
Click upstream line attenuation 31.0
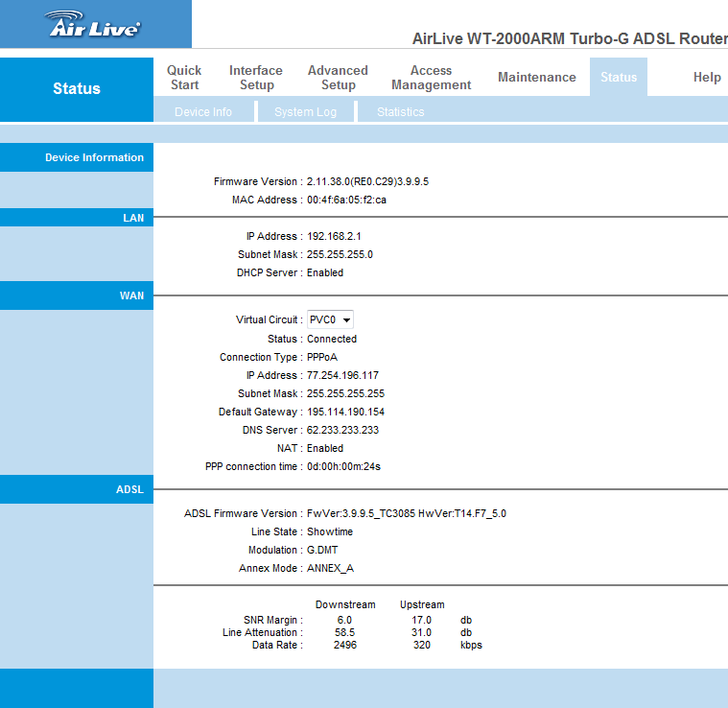pyautogui.click(x=422, y=633)
